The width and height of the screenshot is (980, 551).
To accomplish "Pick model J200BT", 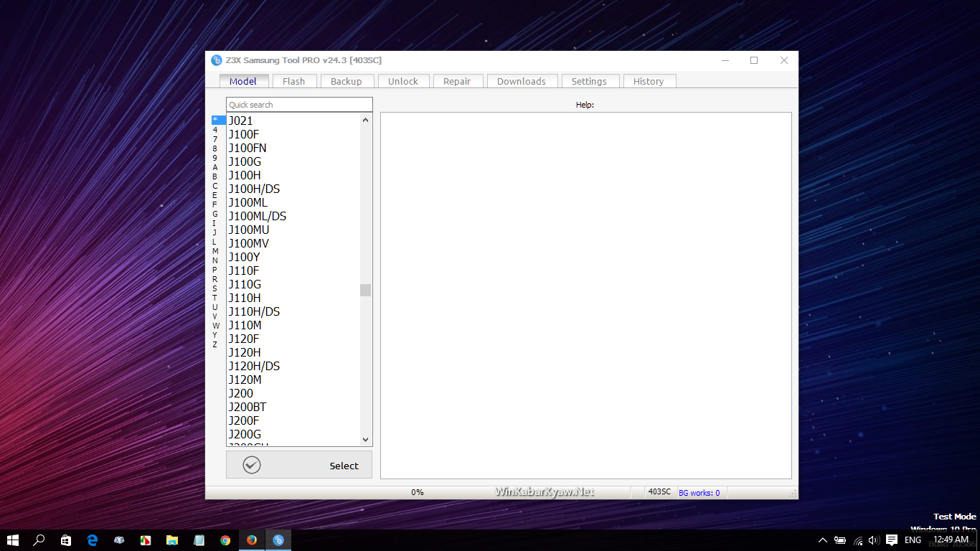I will [x=248, y=407].
